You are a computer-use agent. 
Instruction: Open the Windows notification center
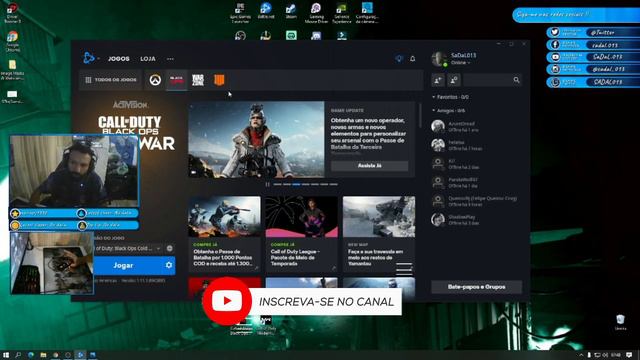629,356
